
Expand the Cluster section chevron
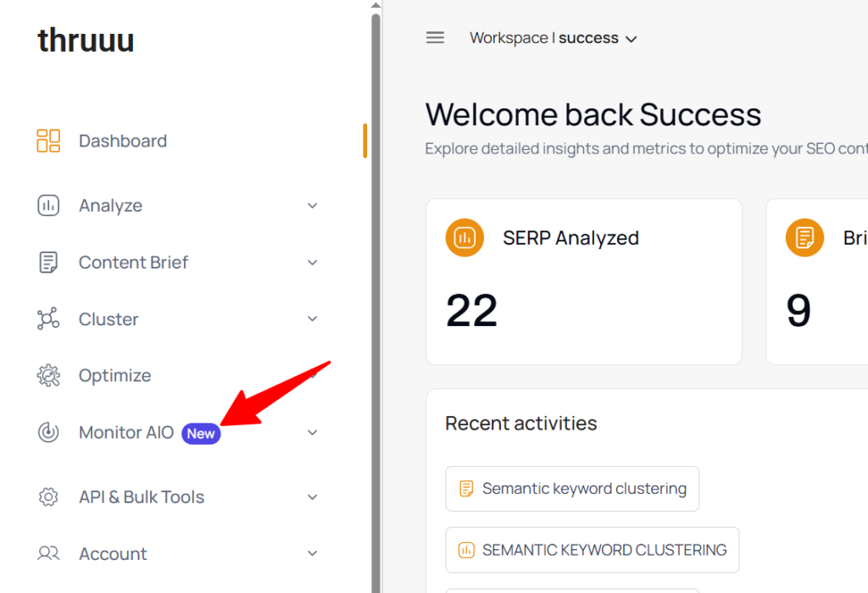pyautogui.click(x=313, y=319)
